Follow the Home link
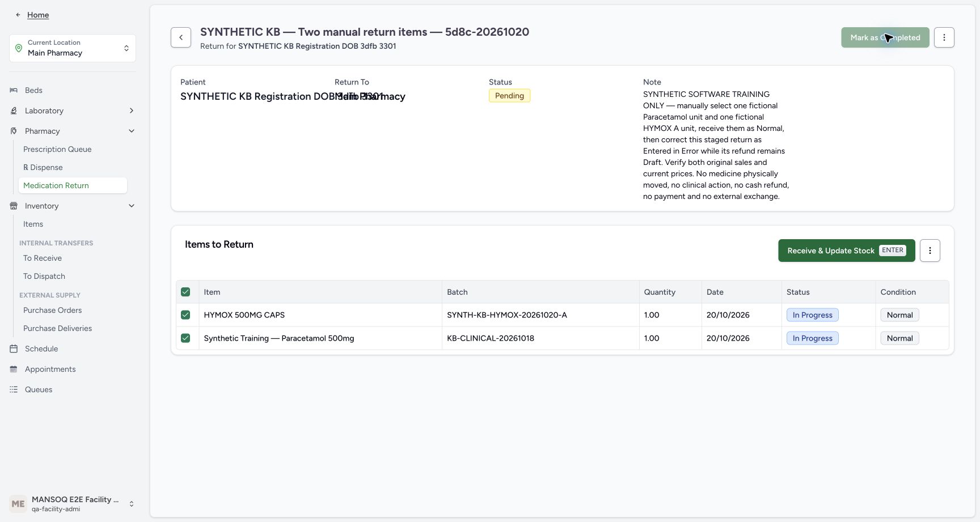This screenshot has width=980, height=522. (38, 15)
